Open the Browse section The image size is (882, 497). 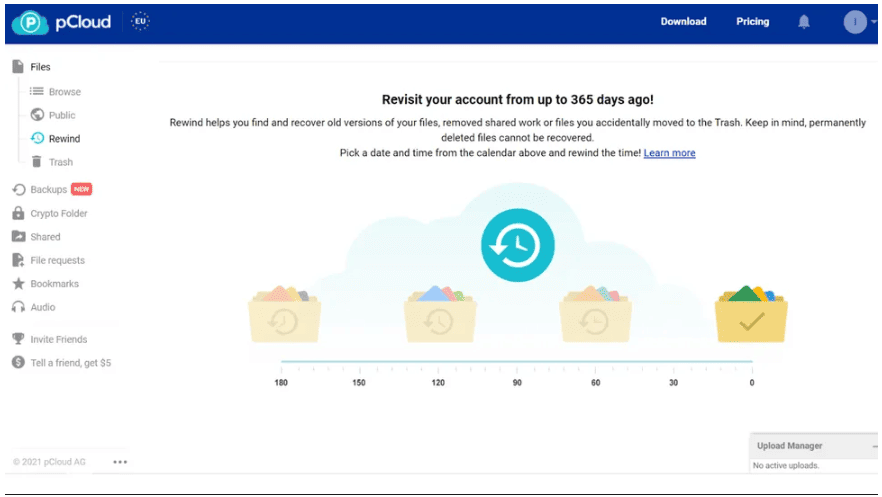pos(65,92)
